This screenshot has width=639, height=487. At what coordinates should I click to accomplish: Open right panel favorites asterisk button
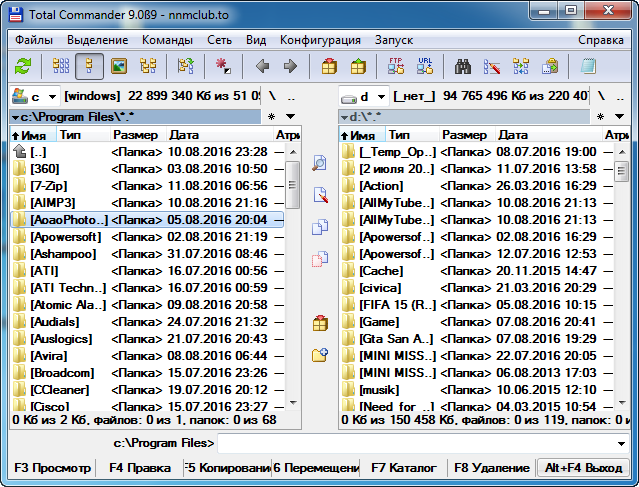tap(600, 117)
